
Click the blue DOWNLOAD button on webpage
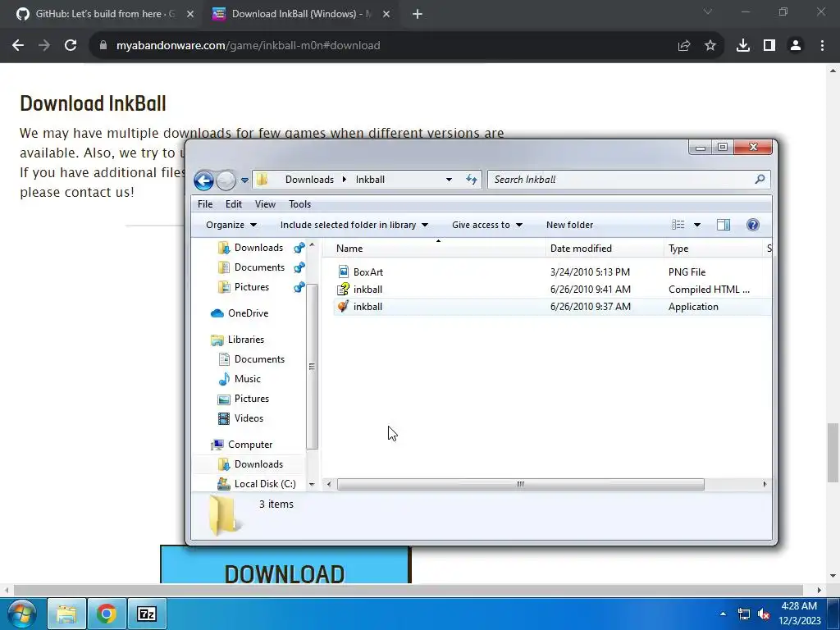pos(285,564)
